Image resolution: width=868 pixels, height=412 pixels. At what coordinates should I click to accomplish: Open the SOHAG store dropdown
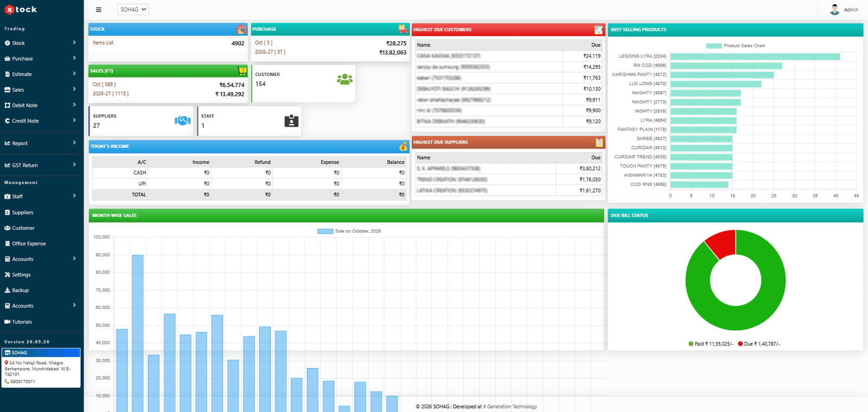pyautogui.click(x=133, y=10)
